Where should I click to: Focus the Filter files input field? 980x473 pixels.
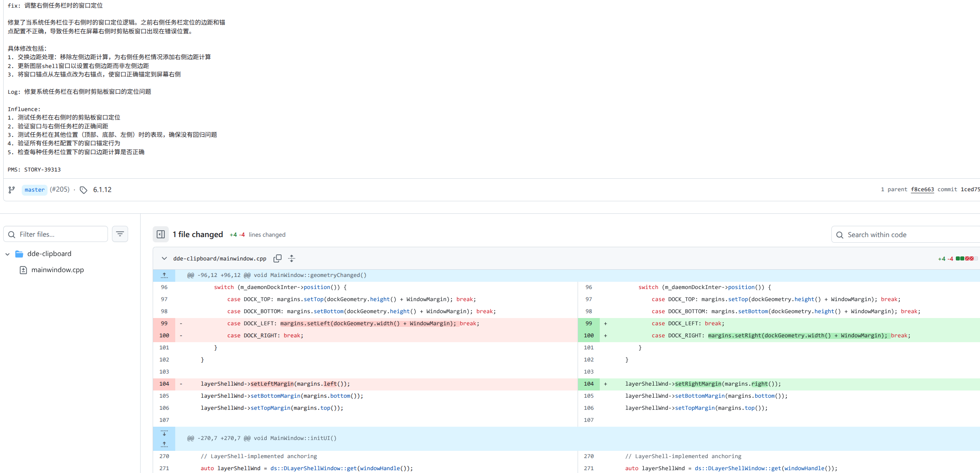click(56, 234)
